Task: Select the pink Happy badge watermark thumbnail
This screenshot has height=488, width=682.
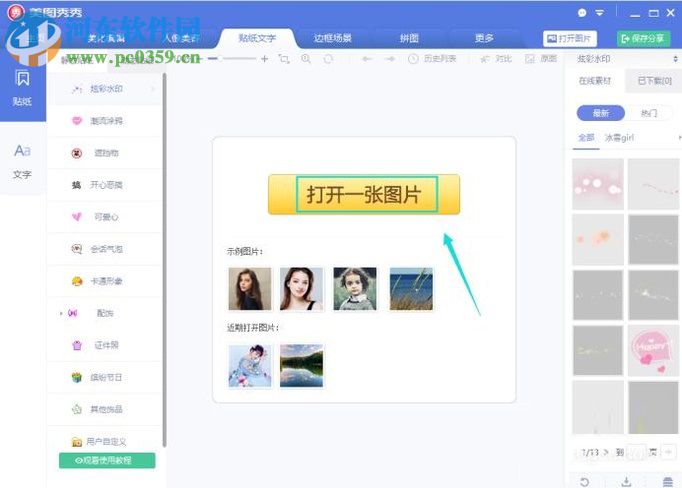Action: point(653,351)
